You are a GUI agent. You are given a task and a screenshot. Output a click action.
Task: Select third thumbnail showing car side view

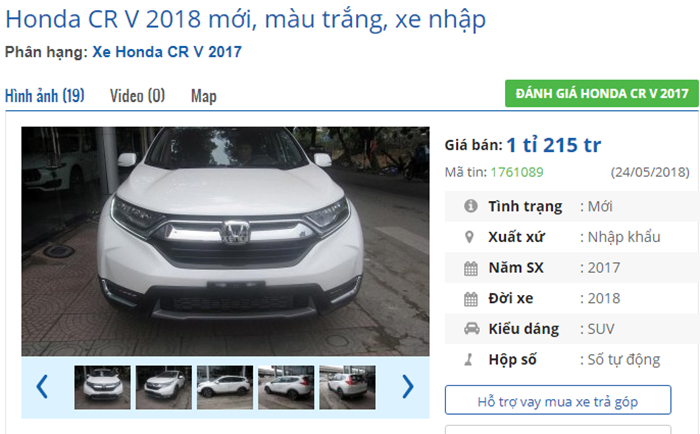coord(225,387)
